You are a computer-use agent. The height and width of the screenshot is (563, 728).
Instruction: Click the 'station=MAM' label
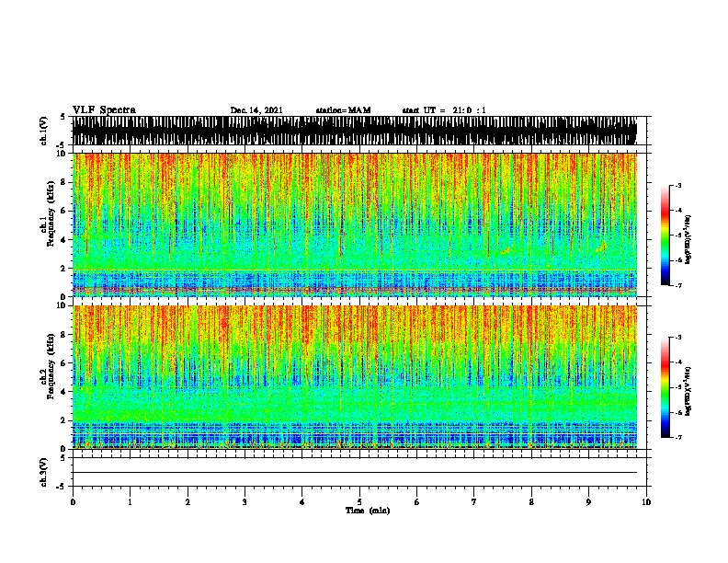click(x=343, y=110)
